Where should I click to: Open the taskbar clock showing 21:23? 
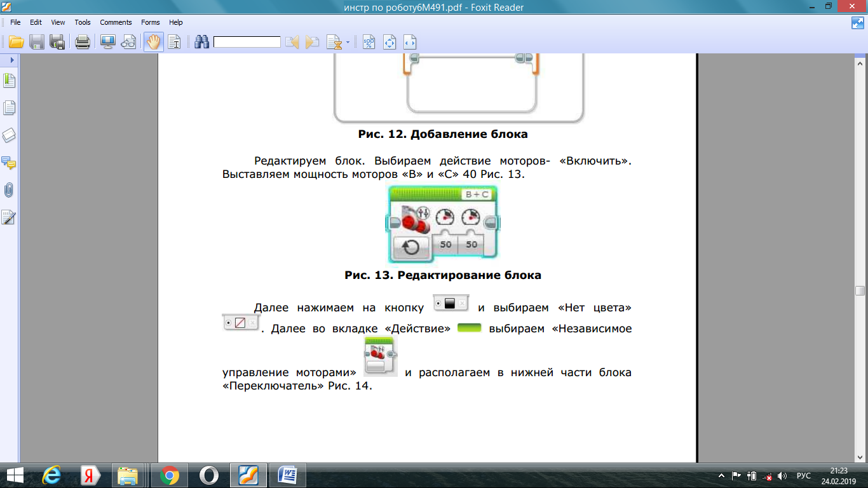pos(839,475)
